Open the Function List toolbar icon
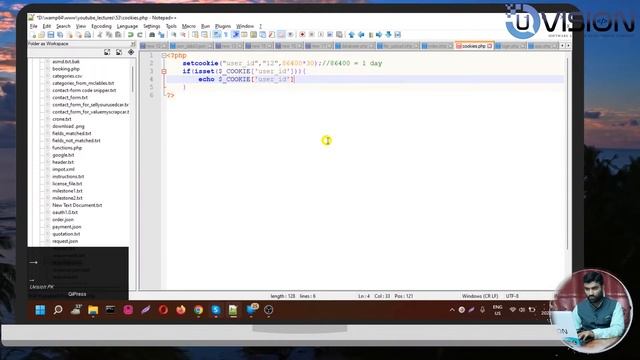The image size is (640, 360). tap(271, 35)
